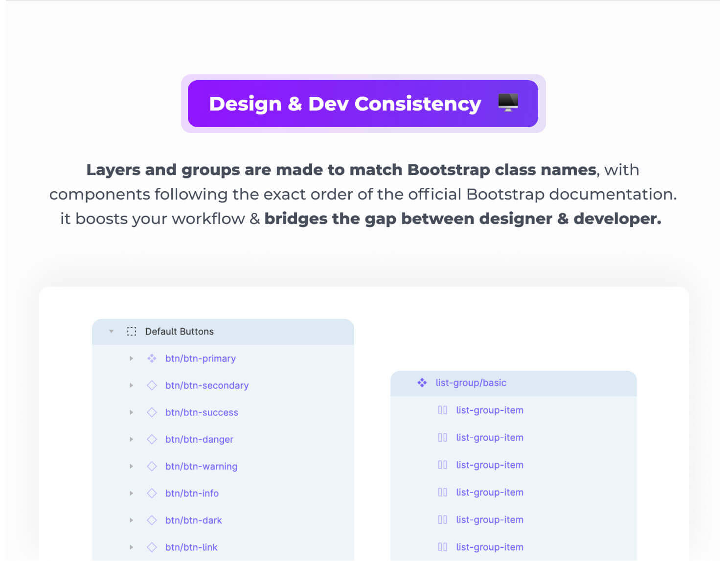Screen dimensions: 728x561
Task: Click the diamond icon of btn/btn-warning
Action: (152, 466)
